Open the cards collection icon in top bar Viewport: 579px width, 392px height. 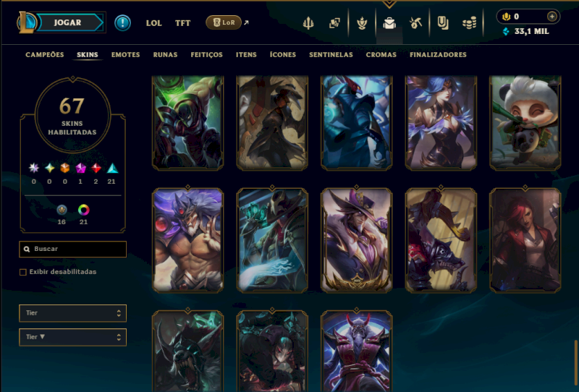334,23
